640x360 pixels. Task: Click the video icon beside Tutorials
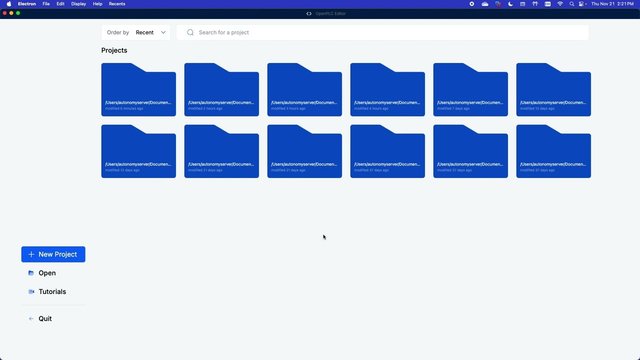click(31, 291)
